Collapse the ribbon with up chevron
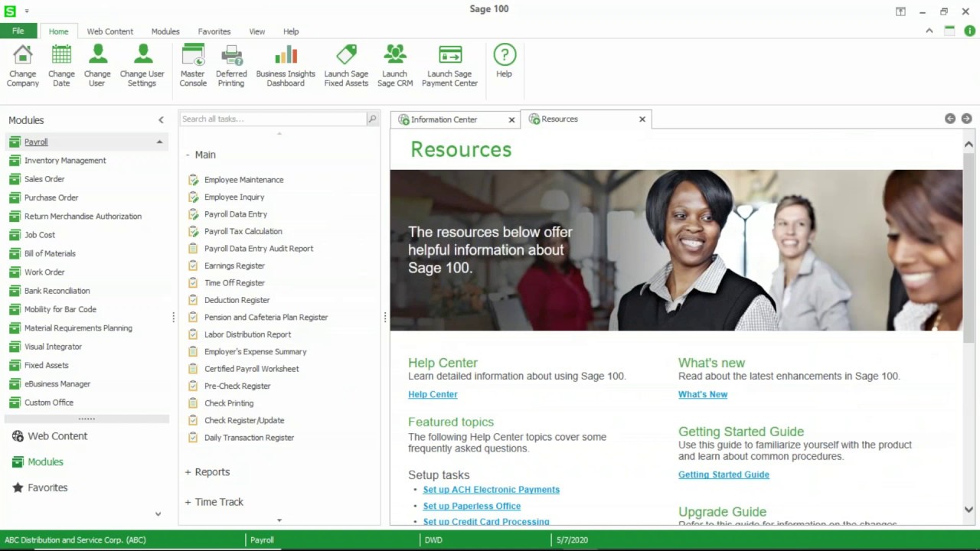This screenshot has width=980, height=551. [x=929, y=31]
